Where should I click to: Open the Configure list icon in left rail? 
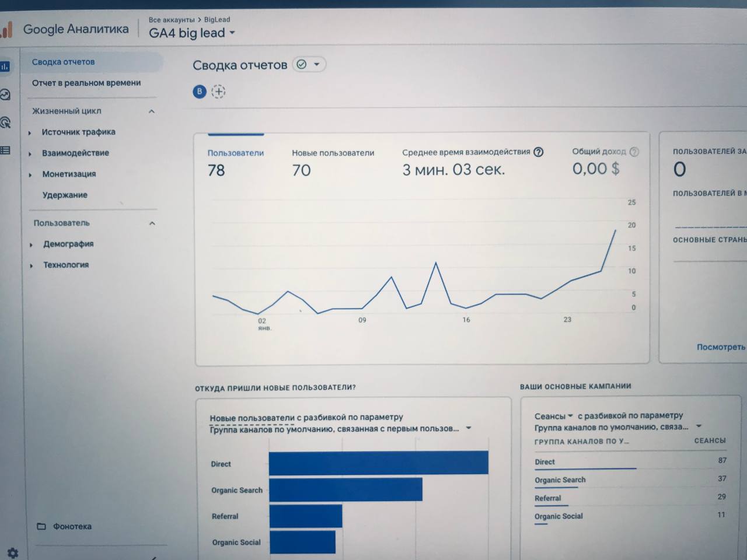[x=5, y=150]
